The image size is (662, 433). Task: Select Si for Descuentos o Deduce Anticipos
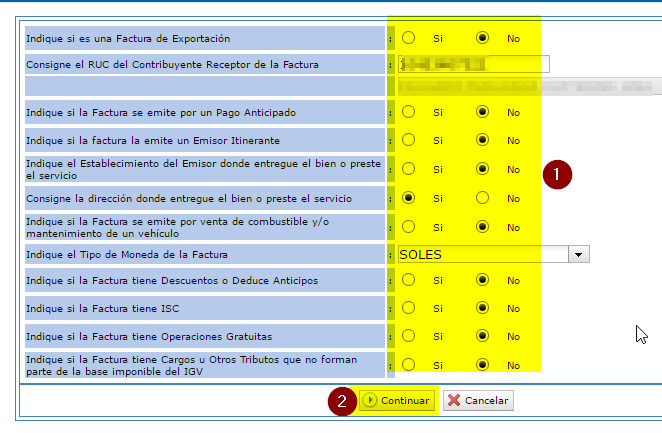(409, 281)
